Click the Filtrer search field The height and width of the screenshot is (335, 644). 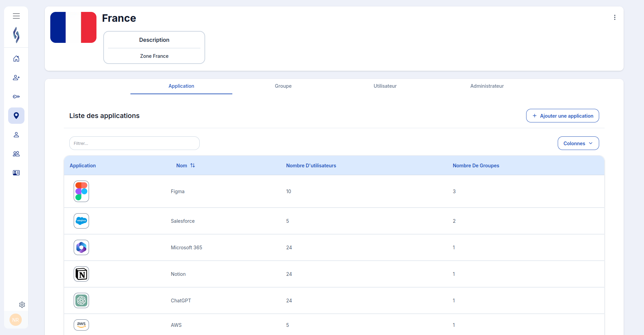[x=135, y=144]
